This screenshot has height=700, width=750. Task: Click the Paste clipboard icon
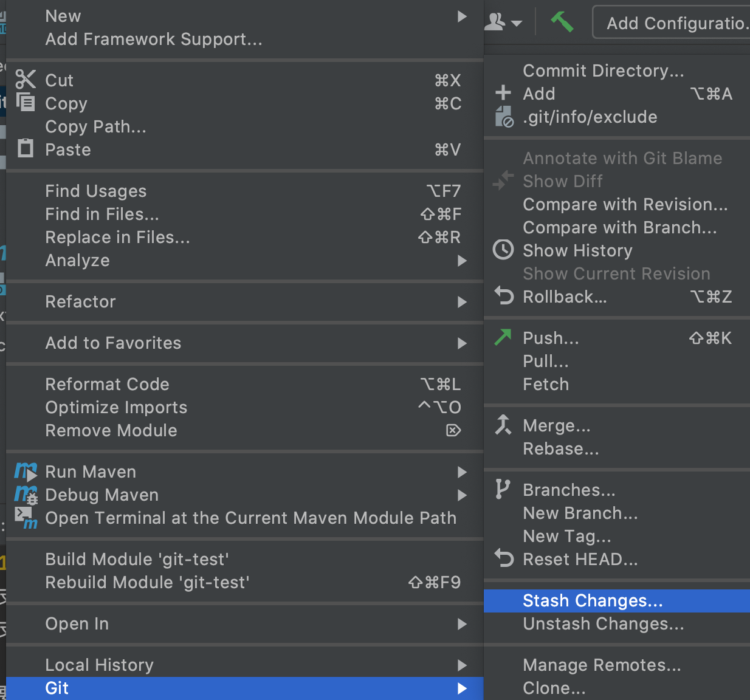[x=26, y=148]
